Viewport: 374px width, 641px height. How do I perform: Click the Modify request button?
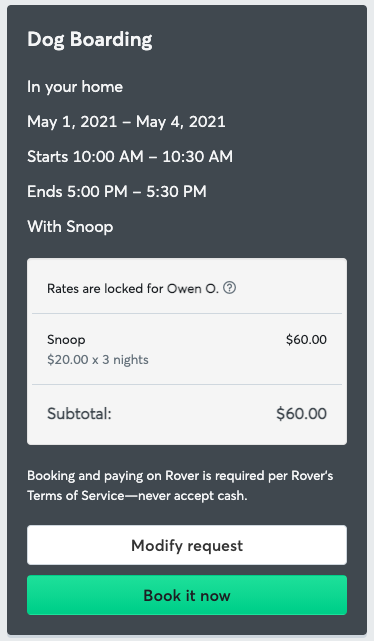(187, 545)
